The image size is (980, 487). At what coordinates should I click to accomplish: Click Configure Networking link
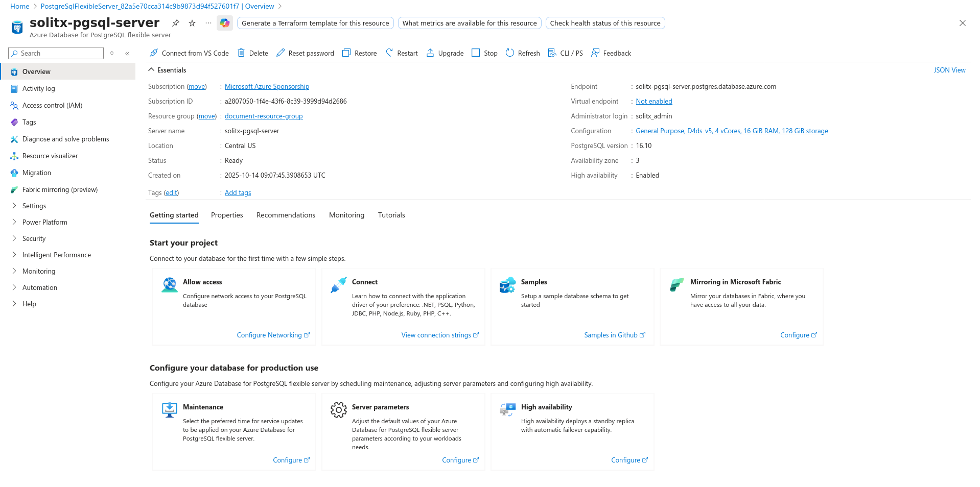[273, 335]
